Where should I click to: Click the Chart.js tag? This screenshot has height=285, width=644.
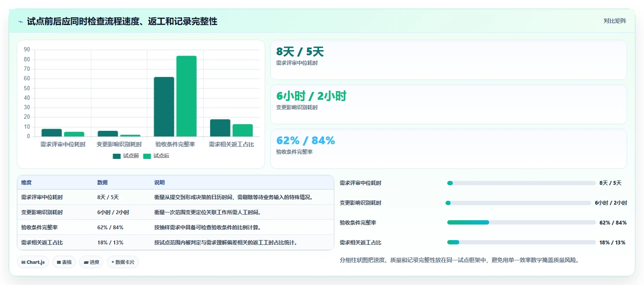(x=33, y=262)
